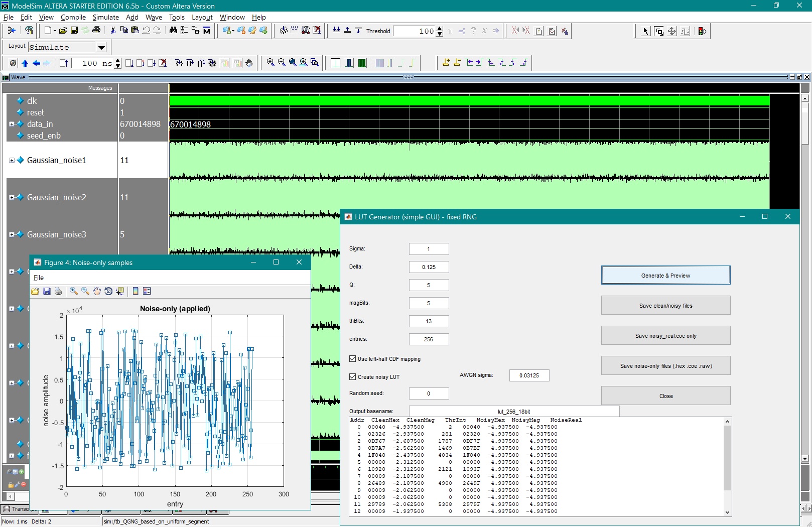Open the Layout Simulate dropdown
This screenshot has width=812, height=527.
point(101,48)
